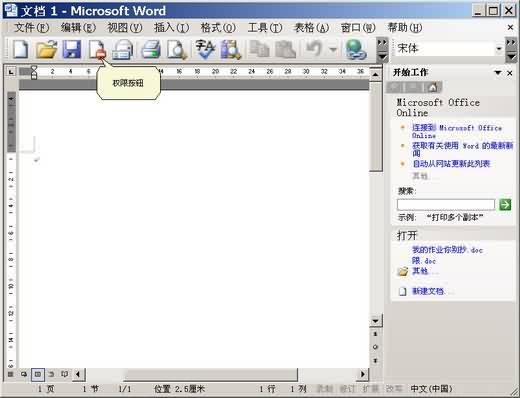Click the 新建文档 link

(x=428, y=291)
